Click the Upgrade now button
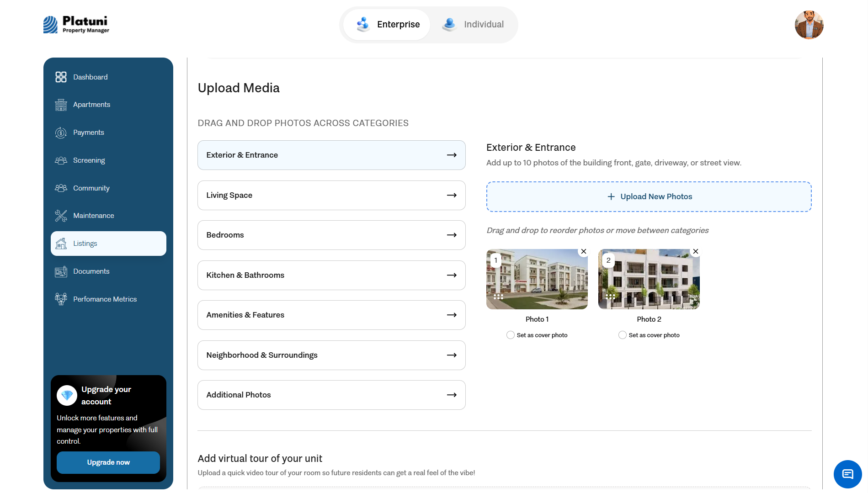 coord(108,462)
